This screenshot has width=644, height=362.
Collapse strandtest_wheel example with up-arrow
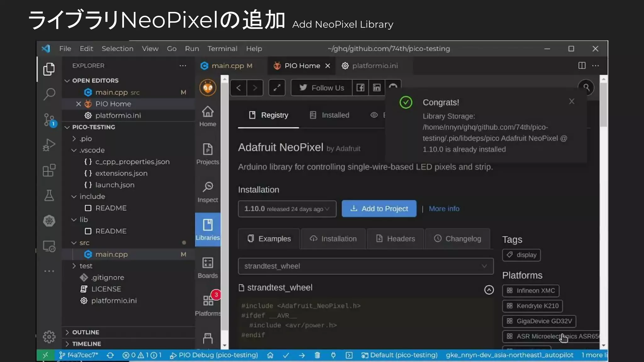[489, 290]
